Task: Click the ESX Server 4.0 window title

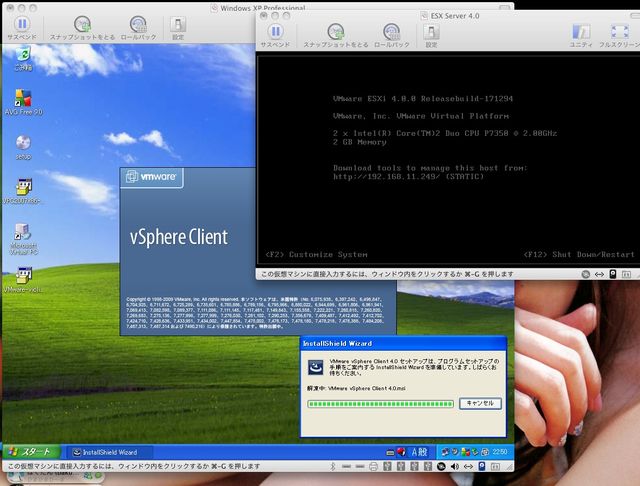Action: (x=455, y=16)
